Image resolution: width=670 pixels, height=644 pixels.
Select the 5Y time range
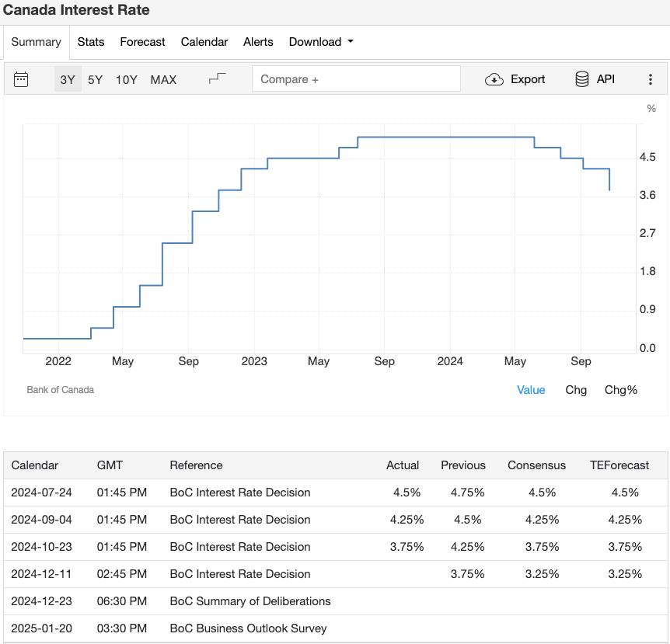click(95, 78)
